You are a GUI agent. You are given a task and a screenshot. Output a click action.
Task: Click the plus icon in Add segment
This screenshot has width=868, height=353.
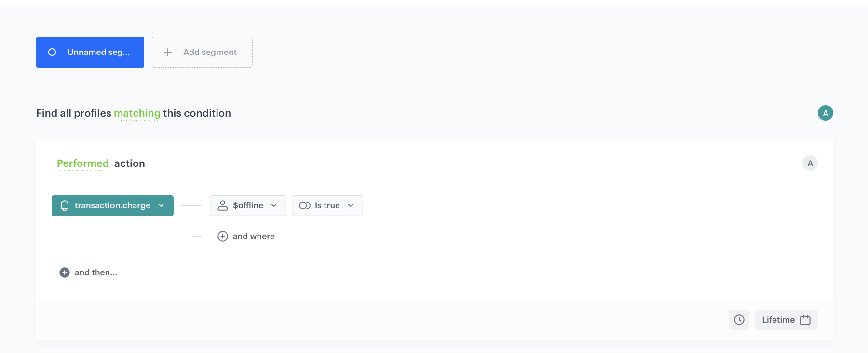[168, 52]
